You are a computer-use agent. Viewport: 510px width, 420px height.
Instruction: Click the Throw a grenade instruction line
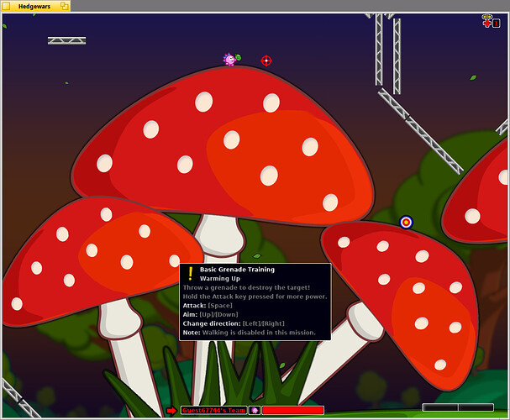246,287
